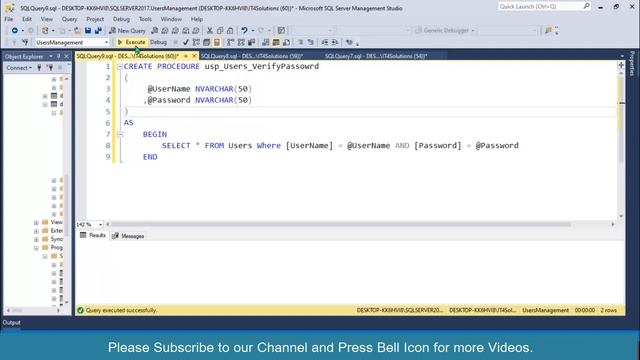The image size is (640, 360).
Task: Click Comment Out Selected Lines icon
Action: (x=300, y=42)
